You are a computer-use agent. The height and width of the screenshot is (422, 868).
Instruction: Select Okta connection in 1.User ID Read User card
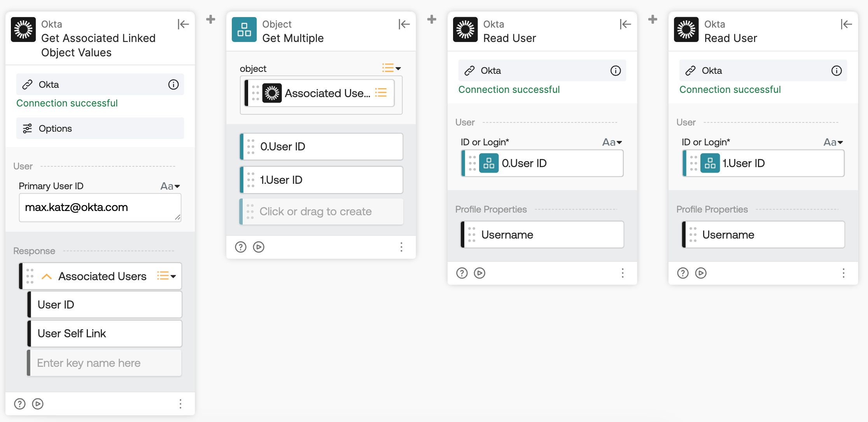[x=763, y=70]
